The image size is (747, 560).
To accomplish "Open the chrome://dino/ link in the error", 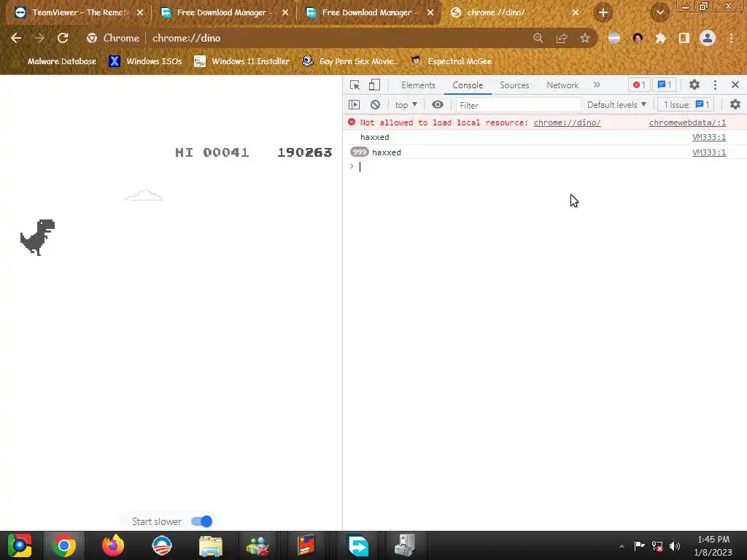I will pyautogui.click(x=567, y=122).
